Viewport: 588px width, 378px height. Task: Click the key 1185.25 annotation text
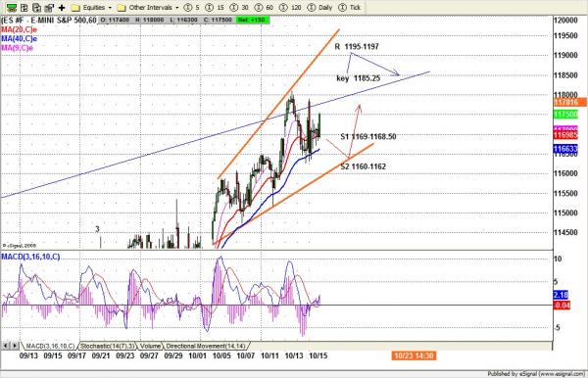pyautogui.click(x=359, y=78)
